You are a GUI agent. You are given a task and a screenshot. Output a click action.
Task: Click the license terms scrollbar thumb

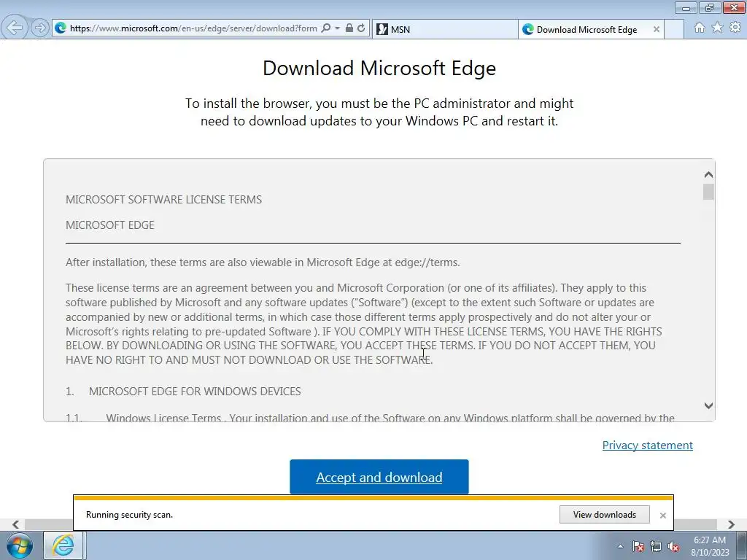pos(708,192)
